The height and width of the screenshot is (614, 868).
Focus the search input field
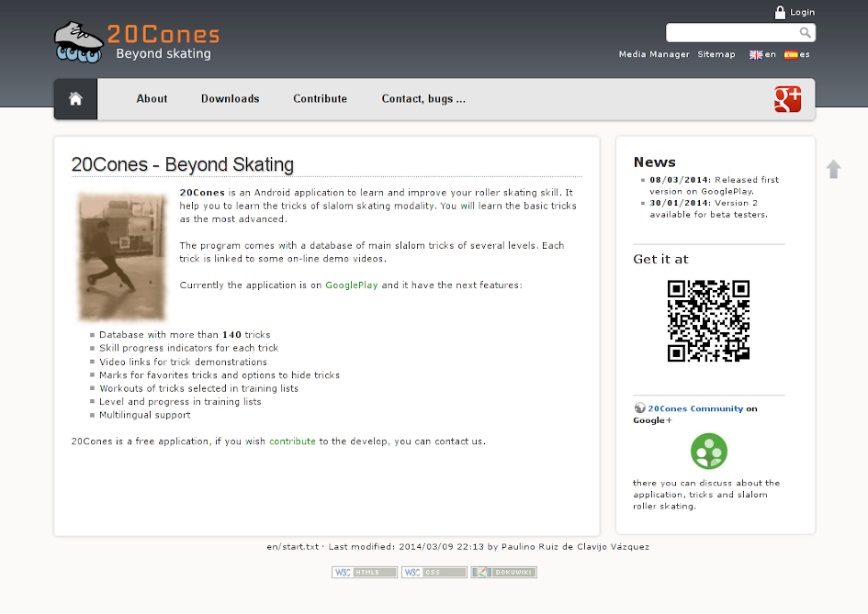pos(732,33)
